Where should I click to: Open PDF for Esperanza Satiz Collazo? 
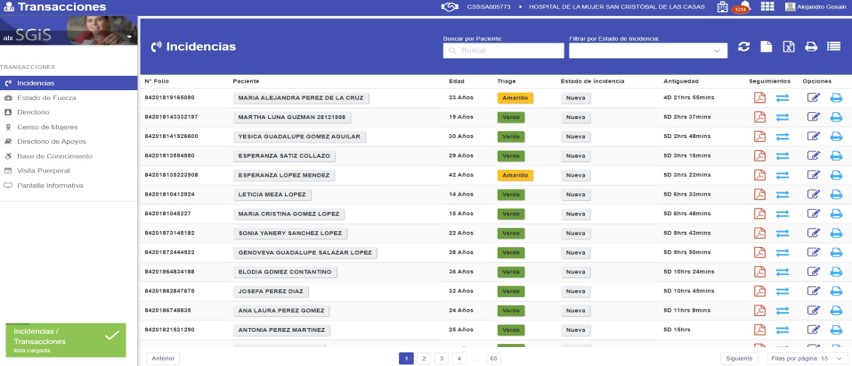point(760,156)
